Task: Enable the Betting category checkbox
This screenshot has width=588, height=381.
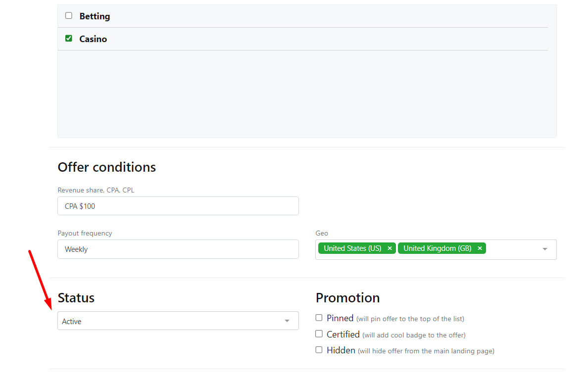Action: [69, 16]
